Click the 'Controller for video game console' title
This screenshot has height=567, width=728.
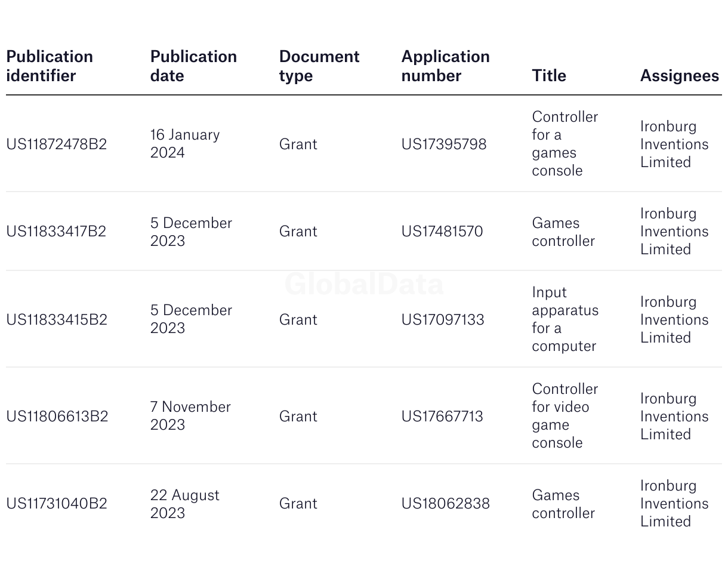click(564, 416)
